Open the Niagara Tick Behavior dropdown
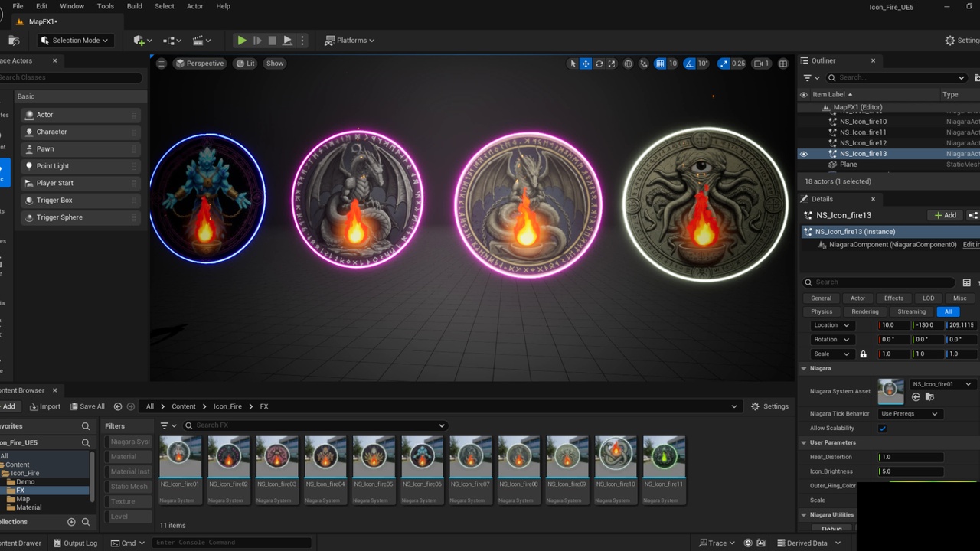Viewport: 980px width, 551px height. pyautogui.click(x=911, y=414)
